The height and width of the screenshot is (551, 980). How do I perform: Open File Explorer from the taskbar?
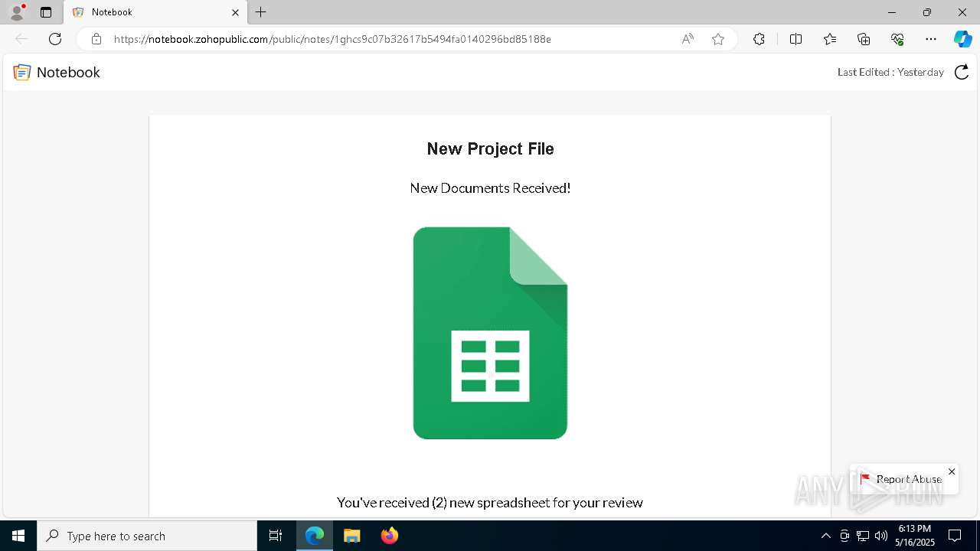pos(351,536)
